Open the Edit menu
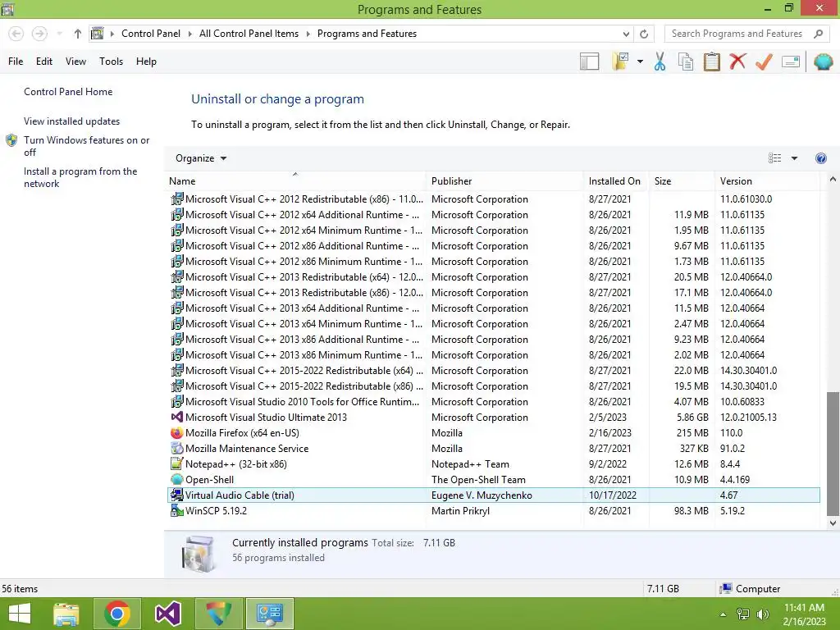The height and width of the screenshot is (630, 840). [44, 62]
